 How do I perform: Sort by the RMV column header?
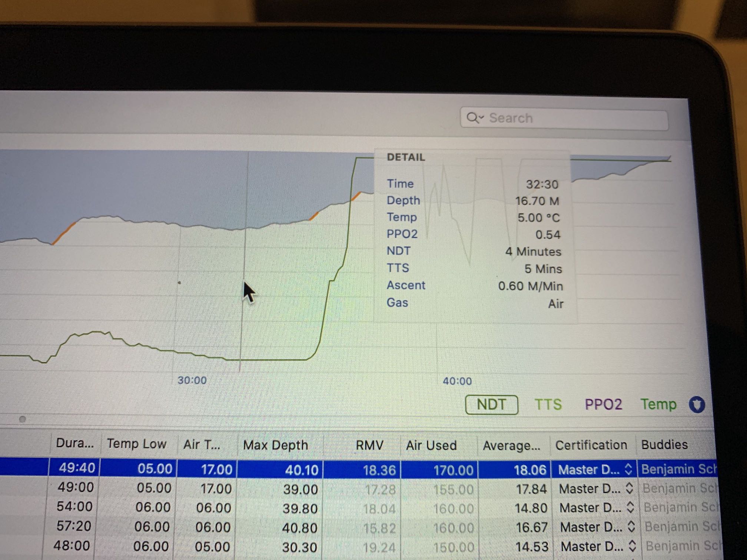click(x=369, y=445)
